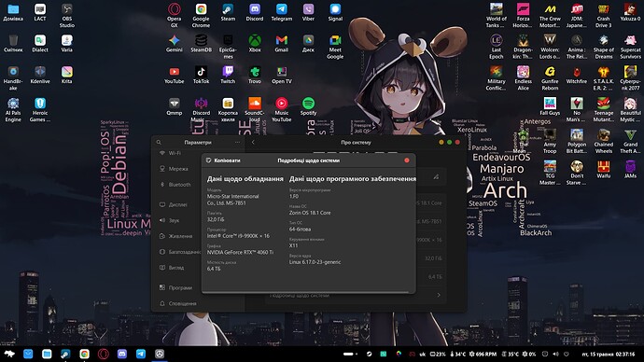Open the Google Chrome desktop icon
This screenshot has height=362, width=644.
pyautogui.click(x=201, y=15)
